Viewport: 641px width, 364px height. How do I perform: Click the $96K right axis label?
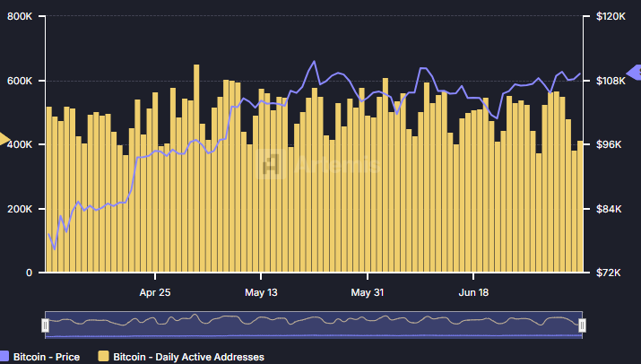[x=609, y=144]
